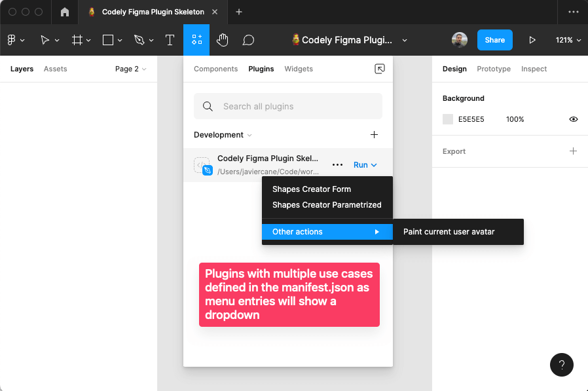Switch to the Widgets tab
Image resolution: width=588 pixels, height=391 pixels.
299,69
